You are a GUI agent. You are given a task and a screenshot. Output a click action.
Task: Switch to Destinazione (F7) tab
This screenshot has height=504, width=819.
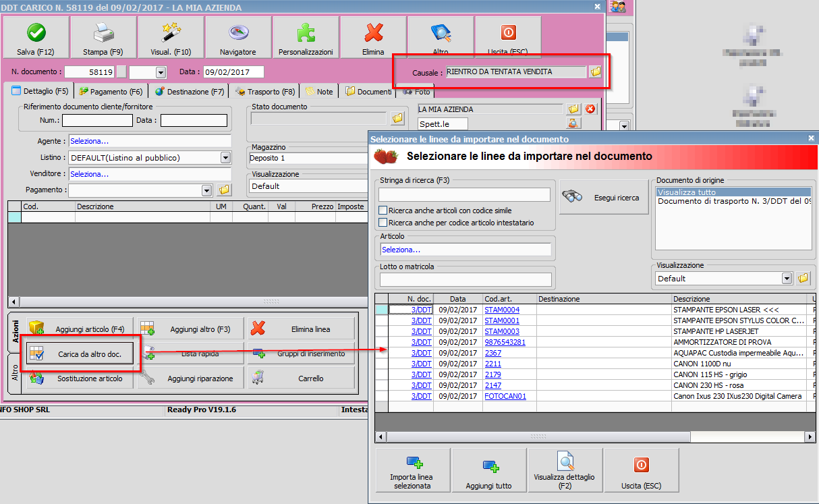pyautogui.click(x=190, y=91)
